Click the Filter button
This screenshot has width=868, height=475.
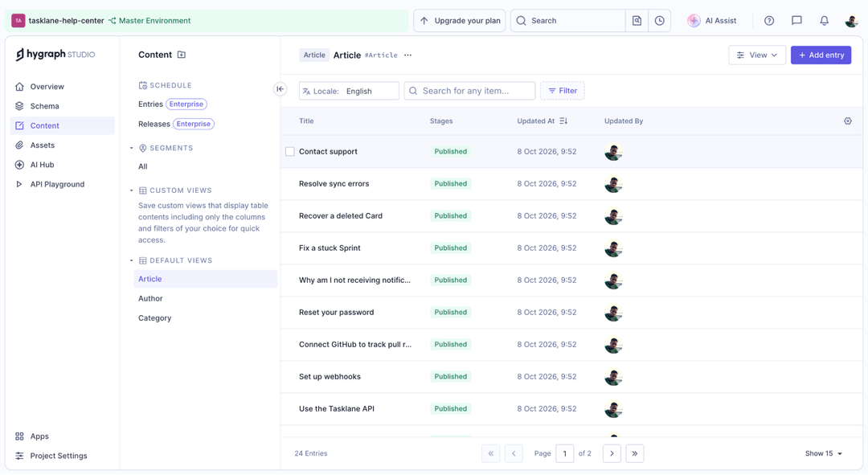(563, 91)
